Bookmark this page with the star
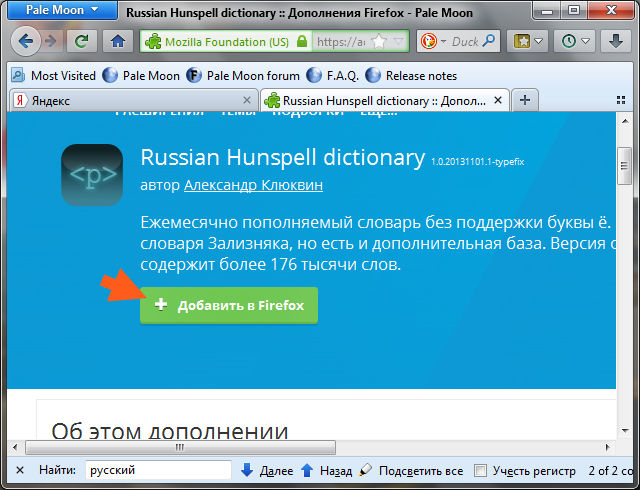The height and width of the screenshot is (490, 640). click(x=379, y=42)
